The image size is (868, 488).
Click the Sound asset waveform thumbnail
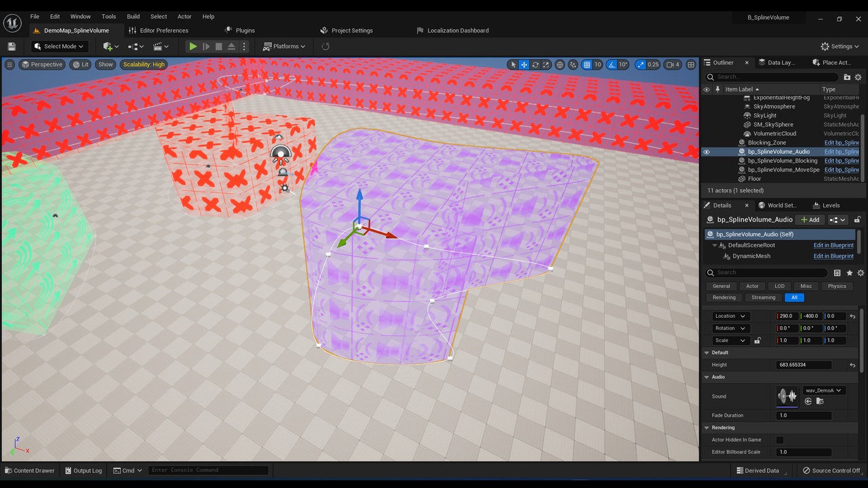[x=787, y=396]
